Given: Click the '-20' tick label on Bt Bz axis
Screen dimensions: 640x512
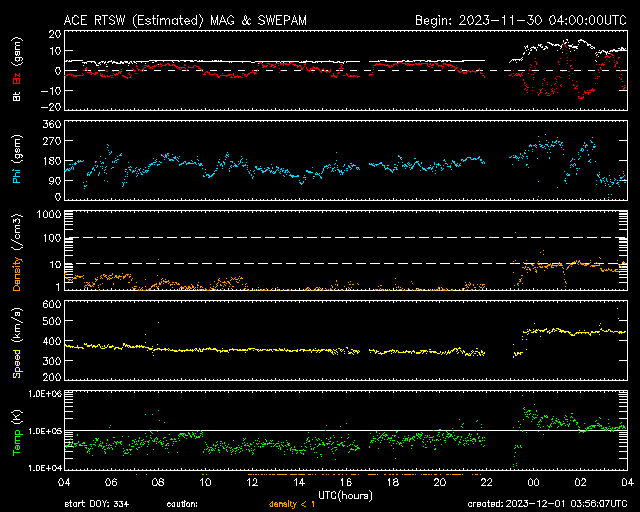Looking at the screenshot, I should [51, 107].
